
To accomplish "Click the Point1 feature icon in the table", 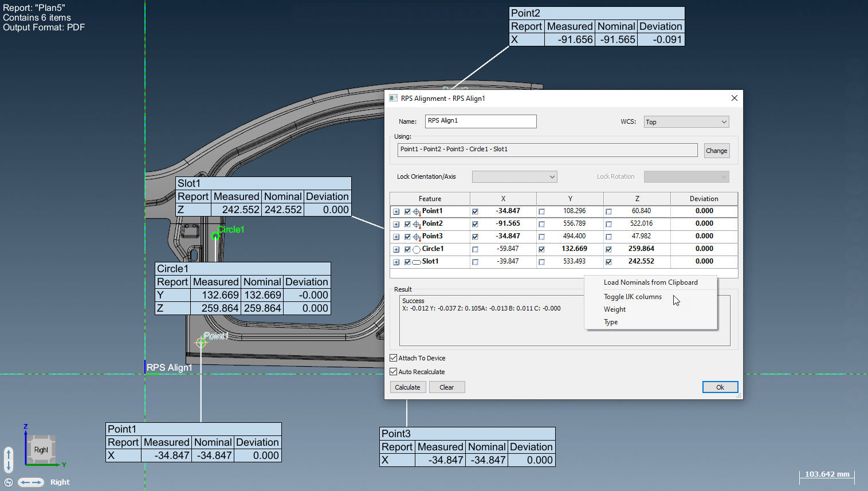I will click(x=417, y=211).
